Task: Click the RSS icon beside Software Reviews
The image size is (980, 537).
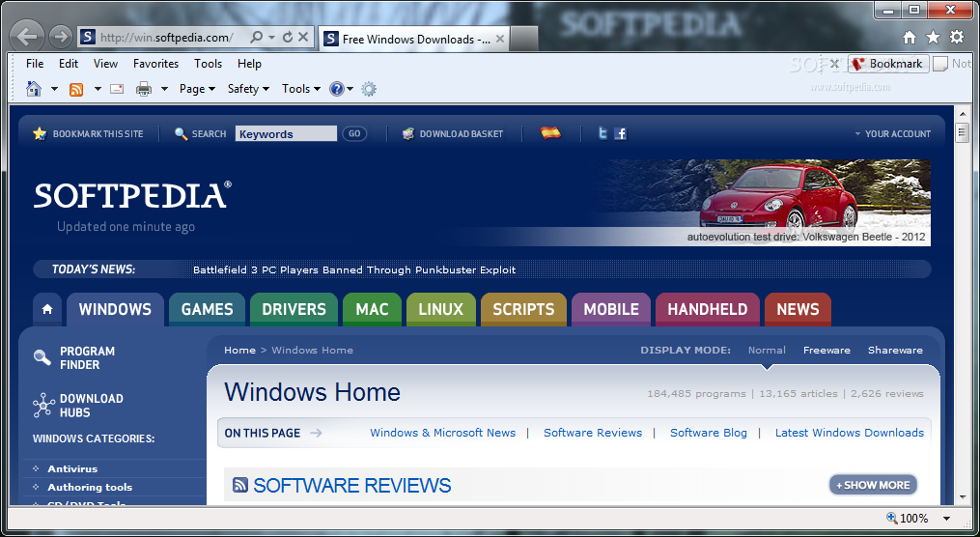Action: point(240,485)
